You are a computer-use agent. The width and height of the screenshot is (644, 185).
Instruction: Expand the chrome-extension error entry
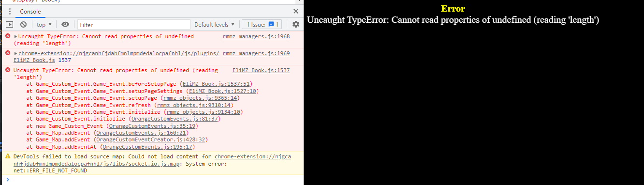[x=16, y=53]
